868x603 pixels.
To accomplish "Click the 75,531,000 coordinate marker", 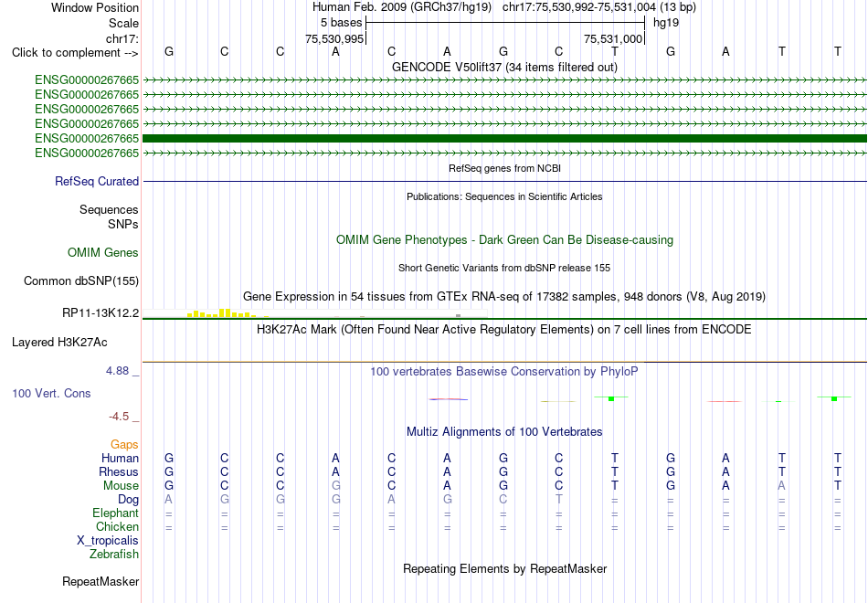I will 613,38.
